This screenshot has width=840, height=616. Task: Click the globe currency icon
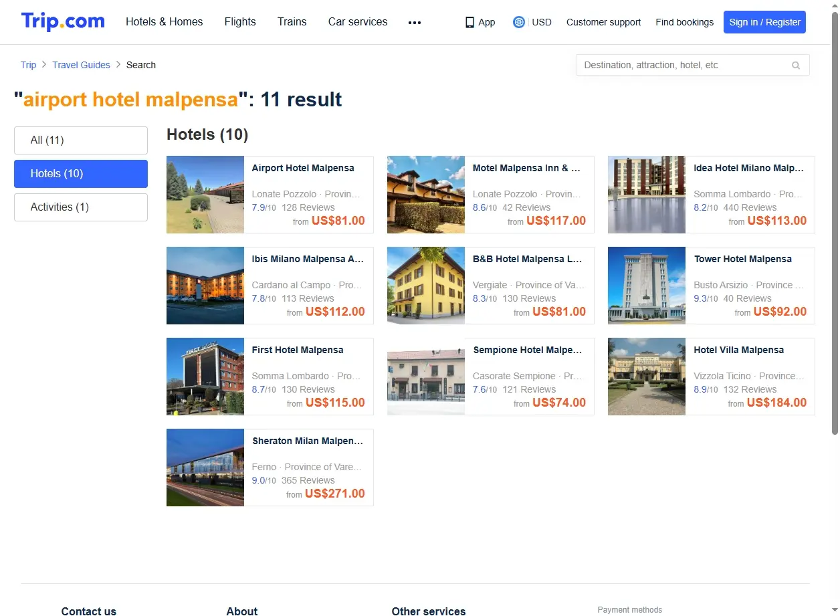click(519, 22)
